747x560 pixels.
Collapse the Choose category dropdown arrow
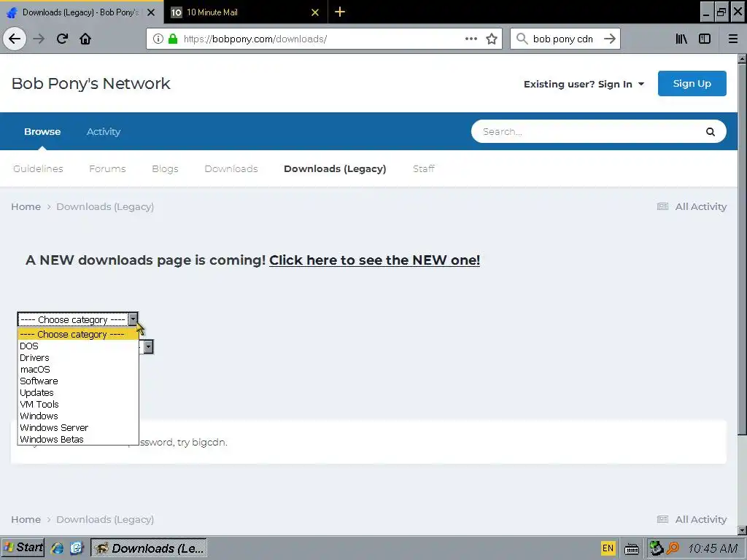133,319
